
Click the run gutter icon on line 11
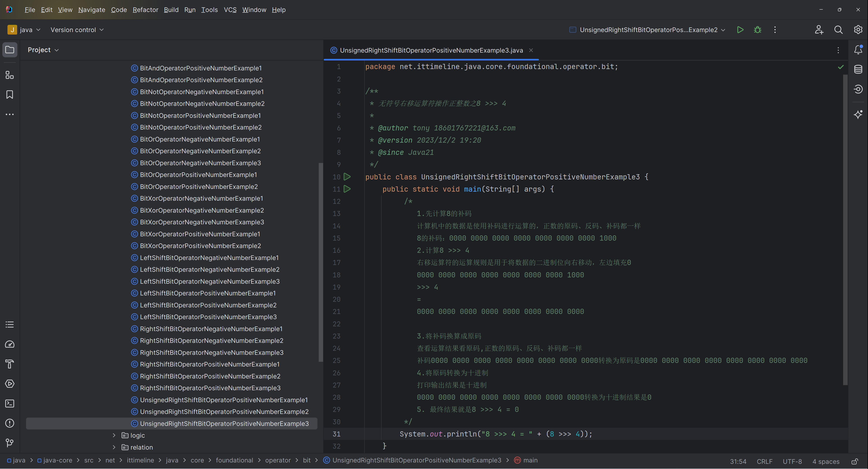(x=347, y=189)
